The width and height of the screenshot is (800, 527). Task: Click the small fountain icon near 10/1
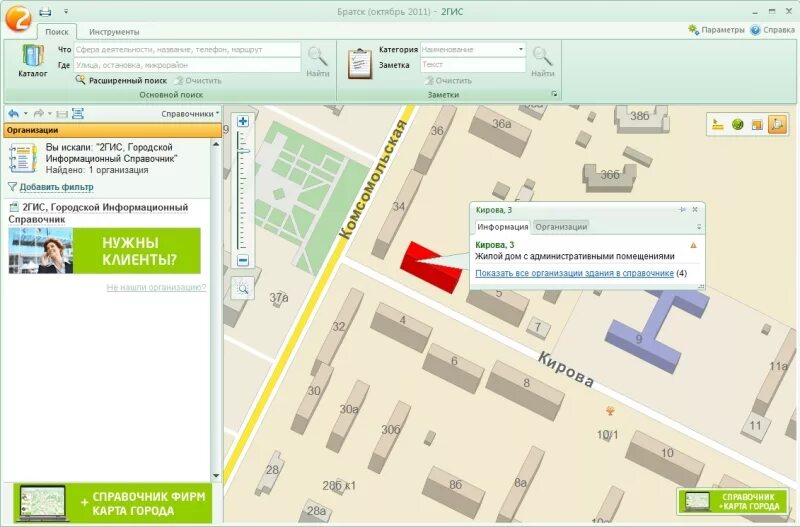609,410
